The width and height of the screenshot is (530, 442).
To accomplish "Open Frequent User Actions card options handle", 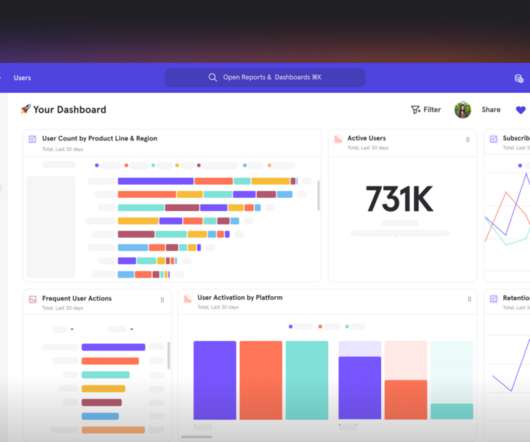I will [x=162, y=300].
